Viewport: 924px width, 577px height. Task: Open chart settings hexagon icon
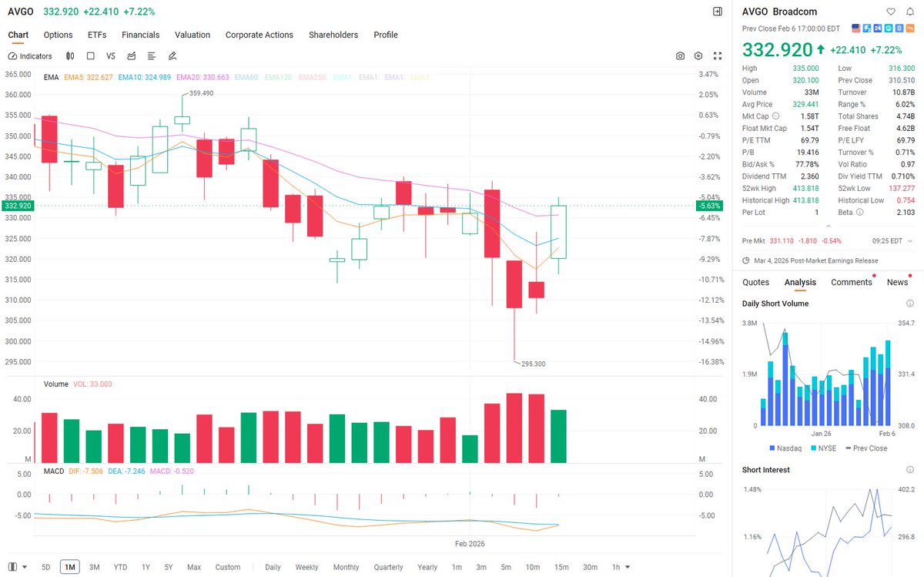698,56
